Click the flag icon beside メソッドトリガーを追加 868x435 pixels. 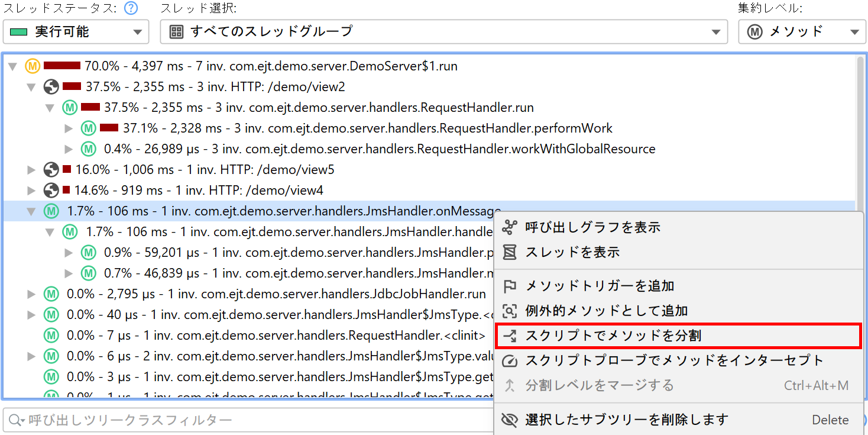[509, 286]
